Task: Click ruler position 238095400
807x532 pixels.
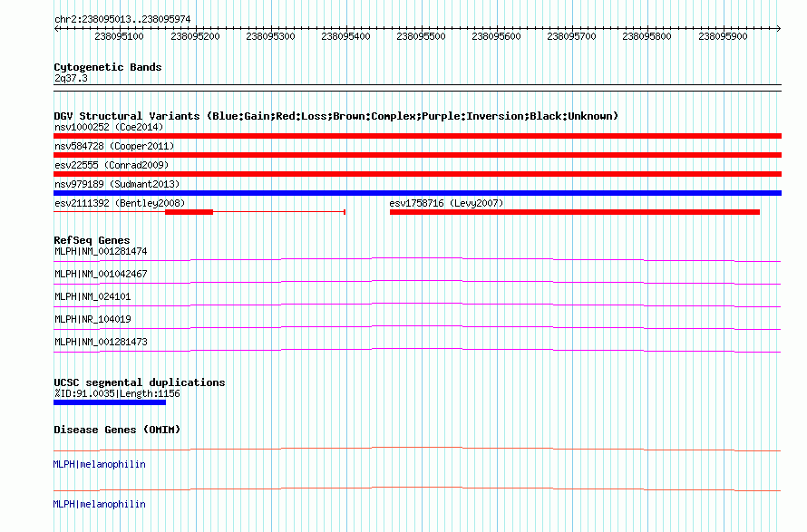Action: tap(345, 36)
